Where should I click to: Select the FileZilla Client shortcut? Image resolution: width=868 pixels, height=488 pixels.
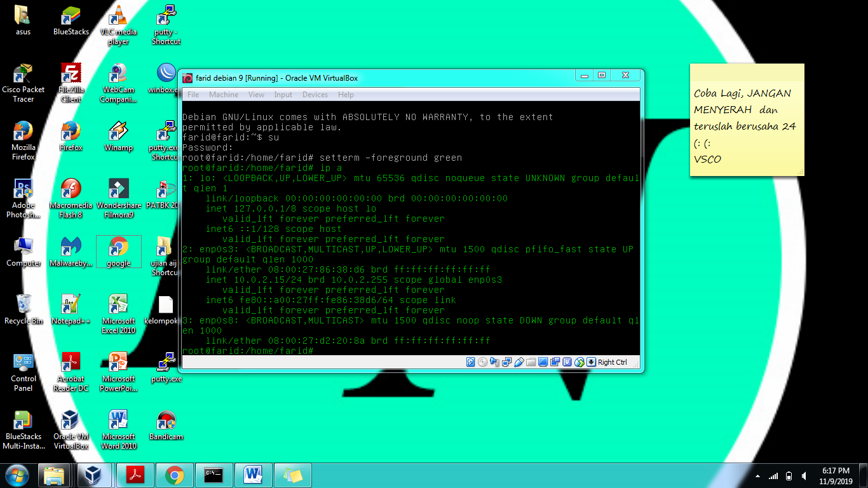pos(71,83)
